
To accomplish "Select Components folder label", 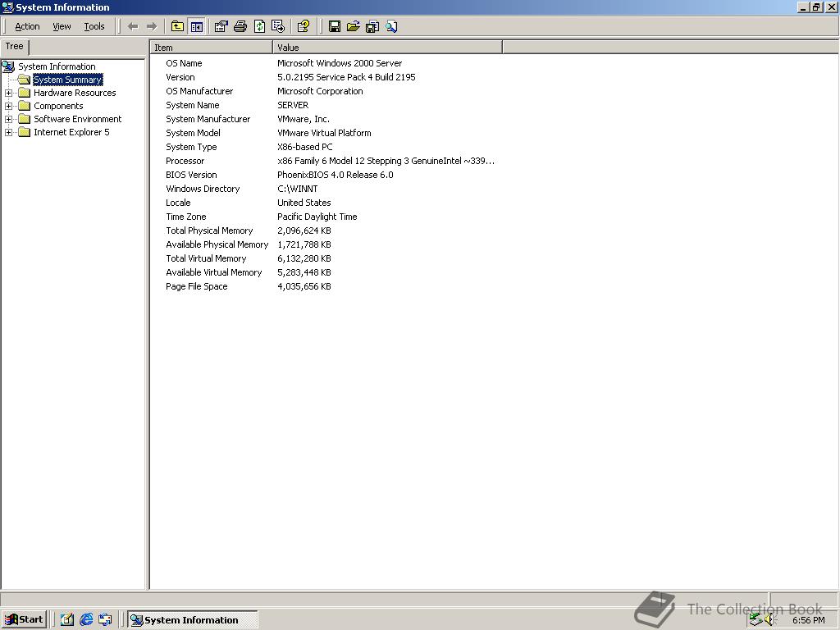I will pos(58,106).
